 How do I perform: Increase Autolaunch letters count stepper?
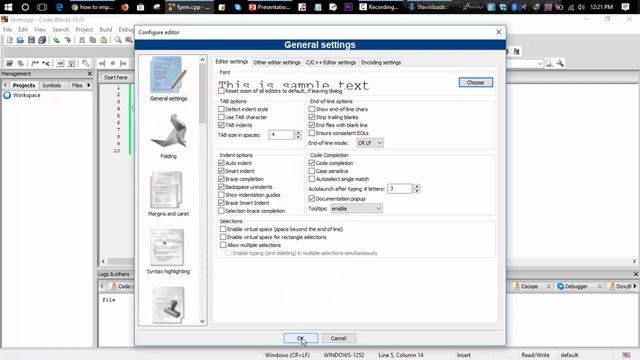(416, 186)
